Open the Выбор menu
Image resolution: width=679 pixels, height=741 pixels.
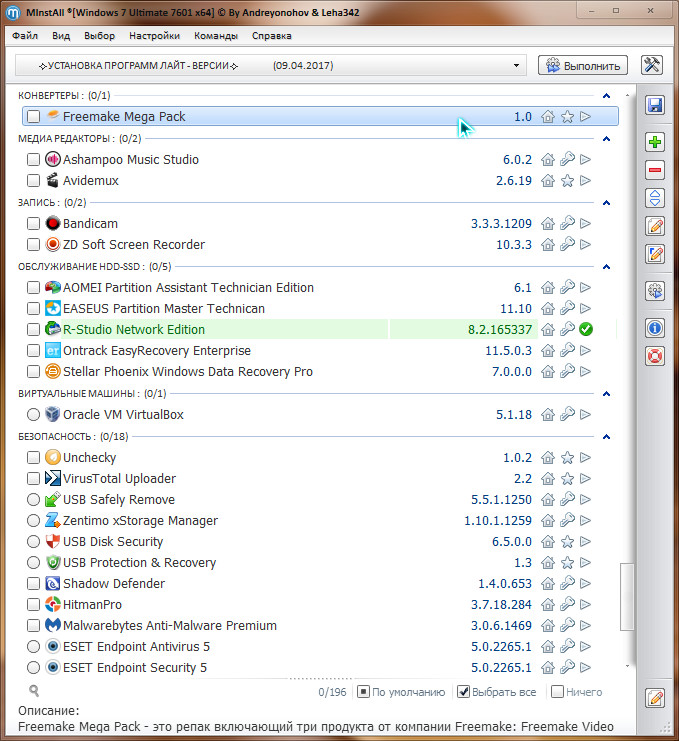(99, 36)
